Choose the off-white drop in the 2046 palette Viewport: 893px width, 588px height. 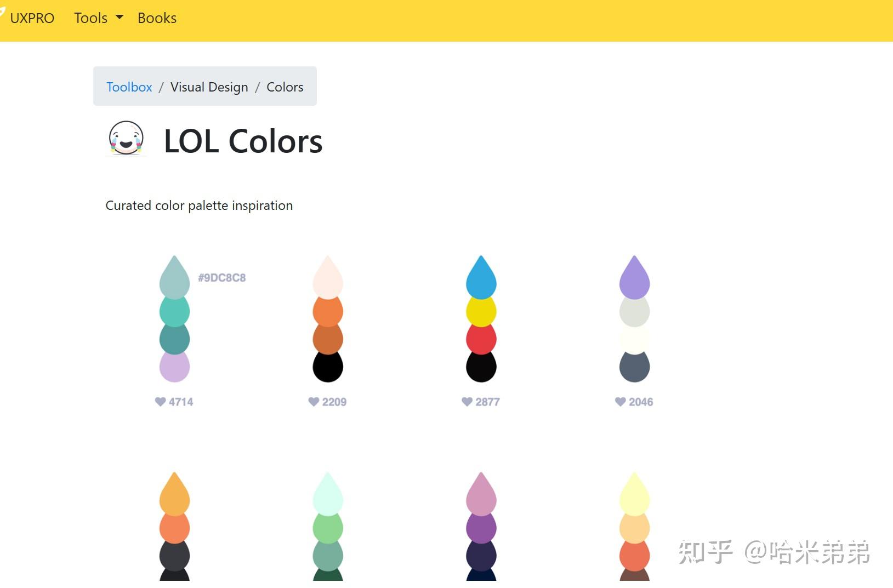[x=635, y=339]
